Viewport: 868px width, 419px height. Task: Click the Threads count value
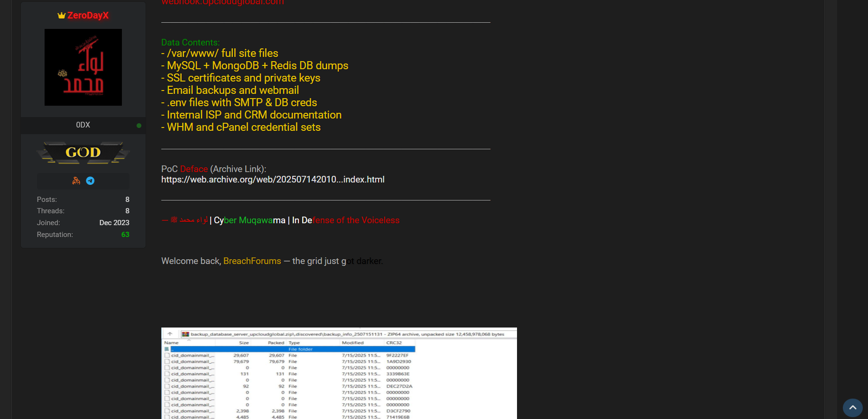pyautogui.click(x=127, y=211)
